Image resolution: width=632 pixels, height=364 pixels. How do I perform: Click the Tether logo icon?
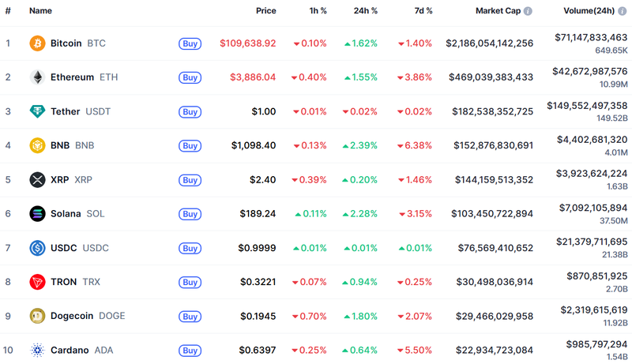[37, 111]
